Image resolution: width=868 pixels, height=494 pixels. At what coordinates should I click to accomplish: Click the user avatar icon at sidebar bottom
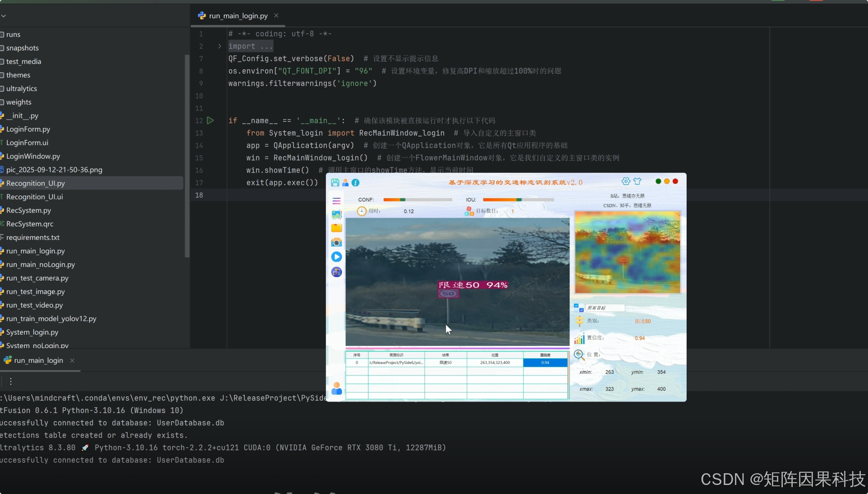(336, 389)
